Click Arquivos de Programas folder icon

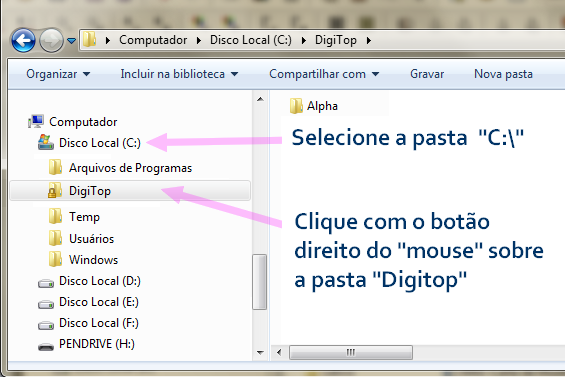coord(55,167)
